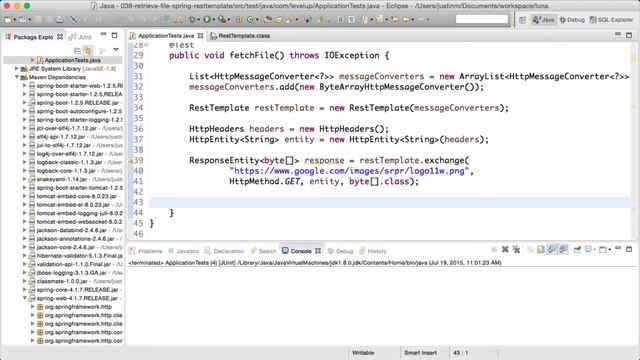Open the Javadoc view tab
Image resolution: width=640 pixels, height=360 pixels.
point(184,251)
